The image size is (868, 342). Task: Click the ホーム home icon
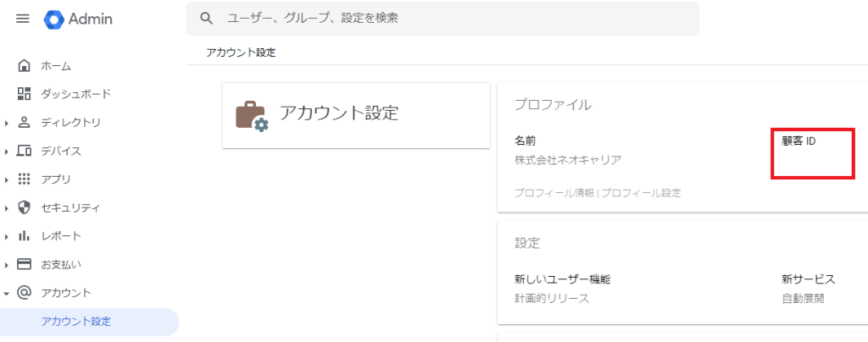point(25,65)
